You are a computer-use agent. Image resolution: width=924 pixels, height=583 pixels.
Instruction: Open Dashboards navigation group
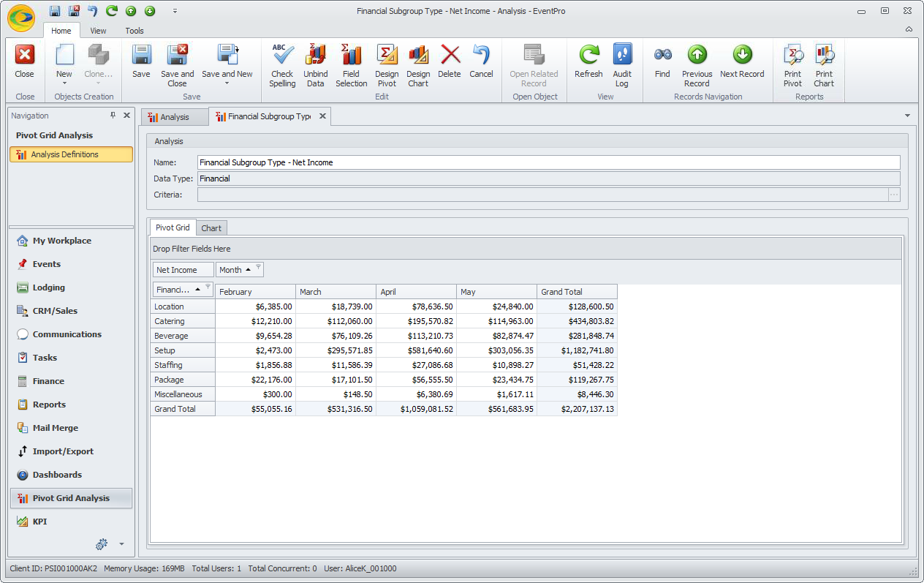71,475
